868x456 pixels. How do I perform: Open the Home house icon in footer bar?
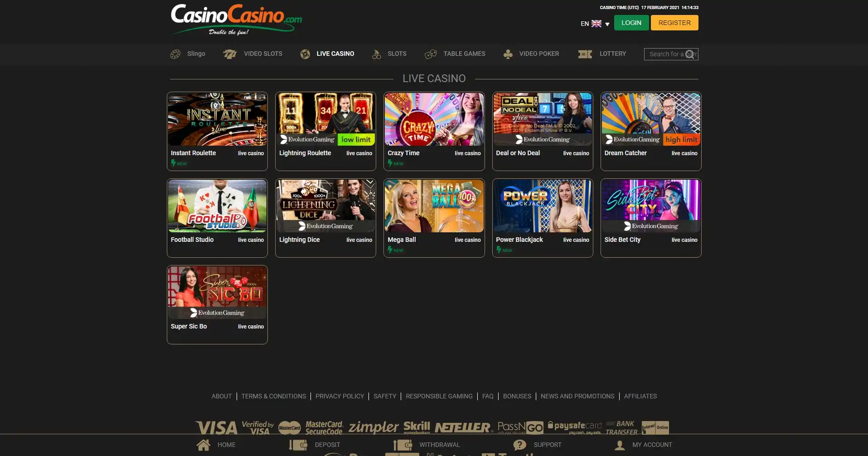204,445
